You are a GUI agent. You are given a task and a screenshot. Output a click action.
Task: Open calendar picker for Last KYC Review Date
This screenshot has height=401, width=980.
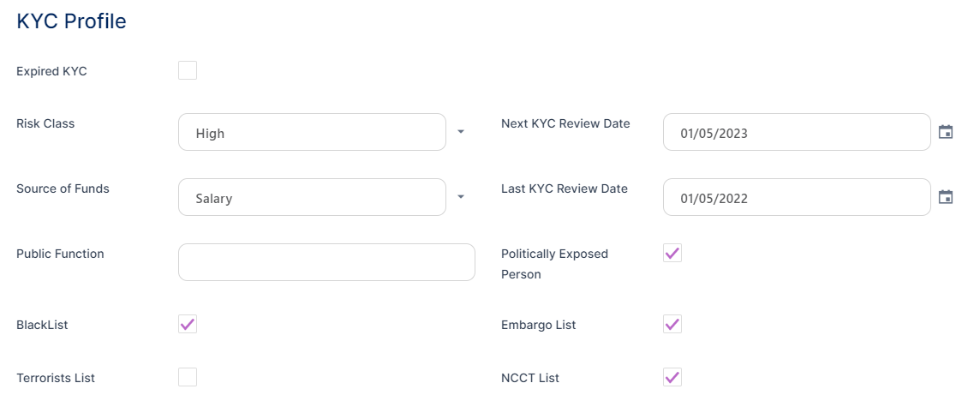tap(946, 197)
